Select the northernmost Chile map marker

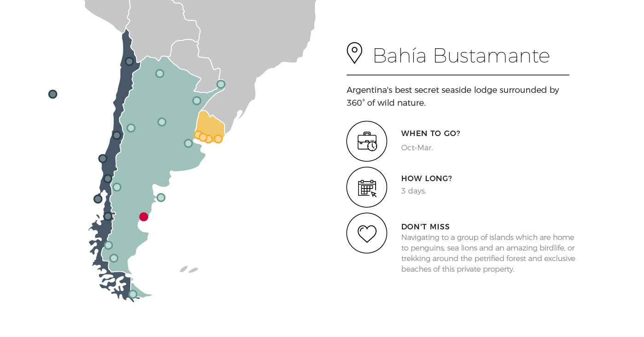click(x=129, y=61)
